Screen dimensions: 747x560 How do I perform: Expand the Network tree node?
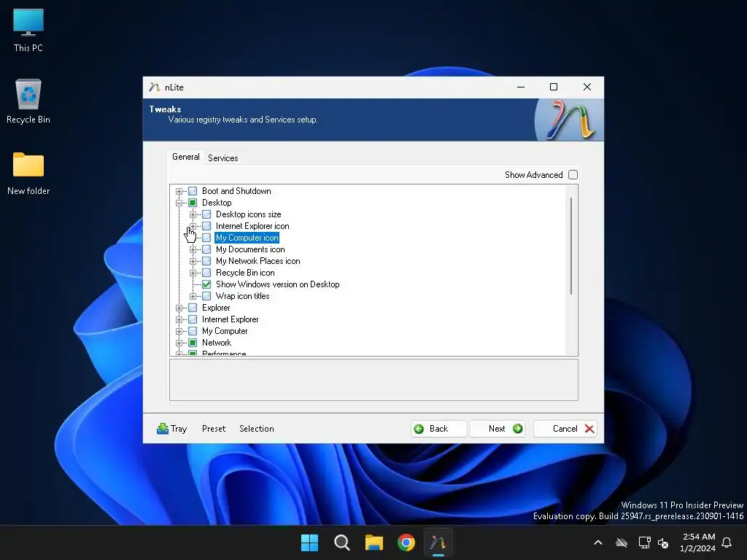coord(179,343)
